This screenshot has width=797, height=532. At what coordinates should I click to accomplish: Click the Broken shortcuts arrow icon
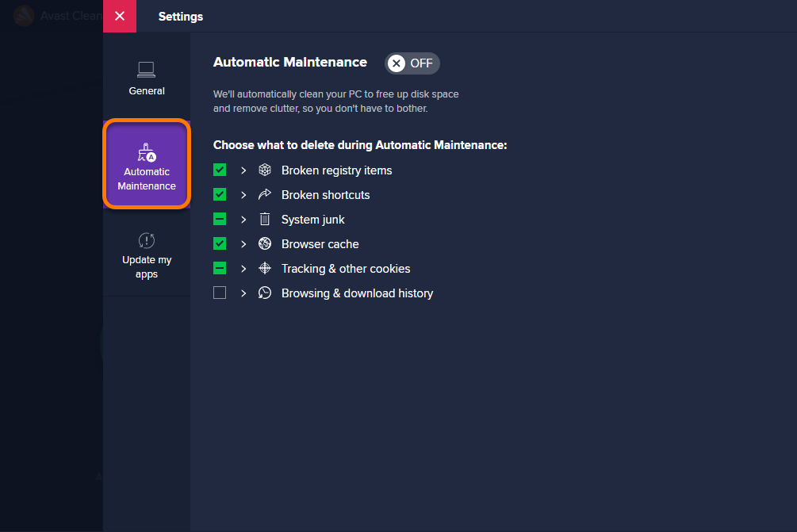click(265, 194)
